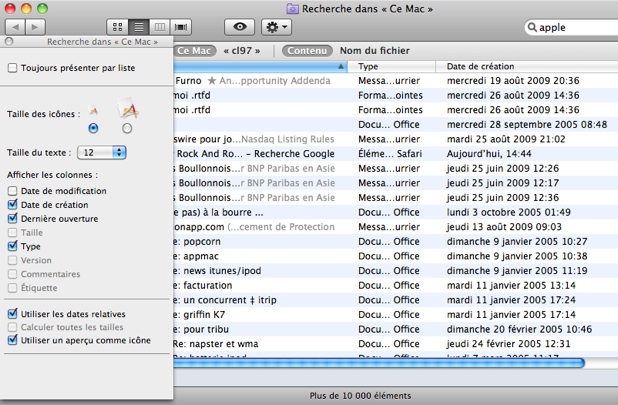Click date mercredi 28 septembre 2005 08:48
This screenshot has width=618, height=405.
(x=527, y=124)
